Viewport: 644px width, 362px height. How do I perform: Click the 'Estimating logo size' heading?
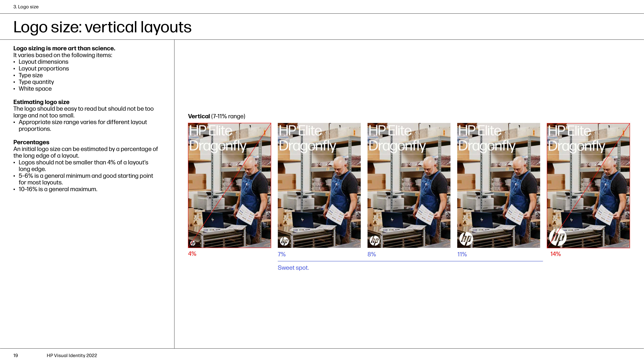tap(41, 102)
